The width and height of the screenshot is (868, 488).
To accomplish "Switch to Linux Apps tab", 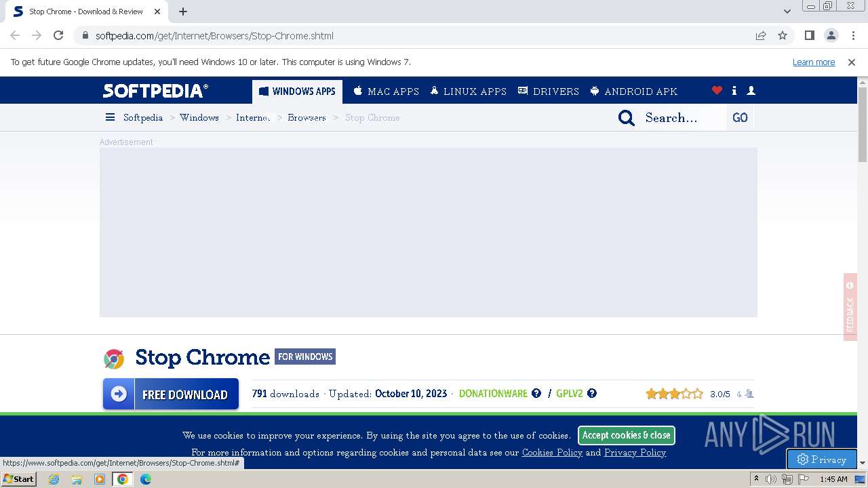I will (468, 91).
